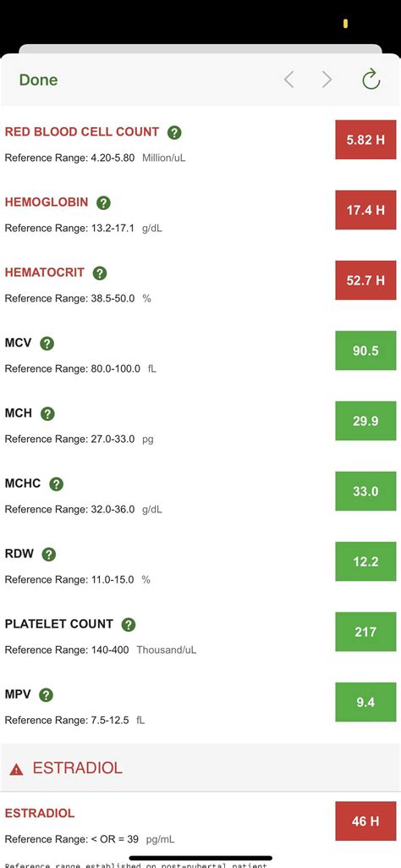
Task: Go back with the left chevron
Action: click(x=288, y=80)
